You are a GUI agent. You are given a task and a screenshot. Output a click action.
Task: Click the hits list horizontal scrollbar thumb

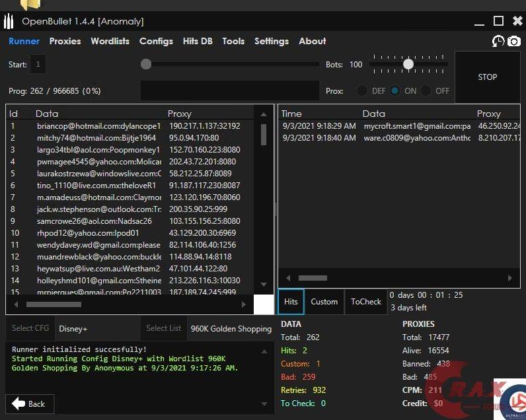tap(313, 278)
